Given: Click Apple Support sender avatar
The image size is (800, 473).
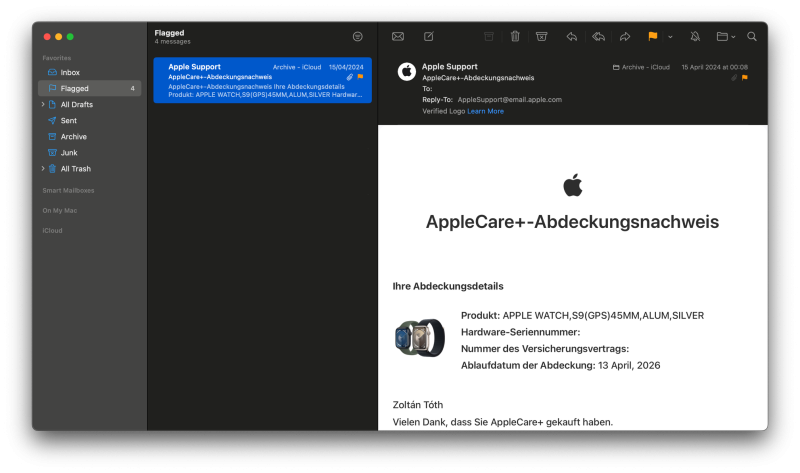Looking at the screenshot, I should click(x=407, y=72).
